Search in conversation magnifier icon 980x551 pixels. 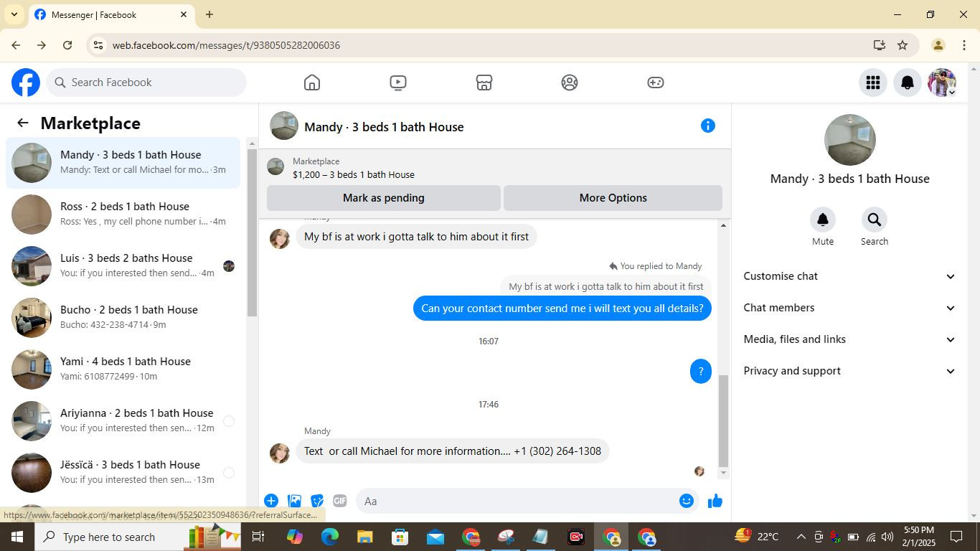coord(874,220)
